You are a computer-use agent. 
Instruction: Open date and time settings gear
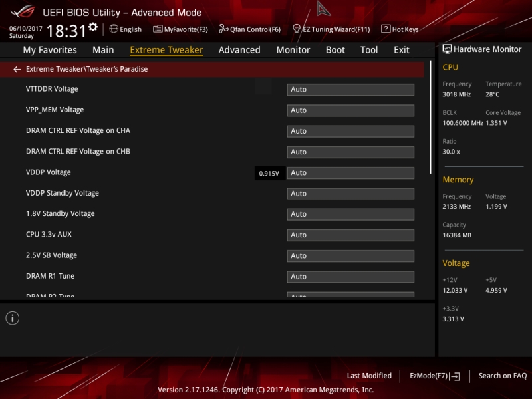coord(93,27)
